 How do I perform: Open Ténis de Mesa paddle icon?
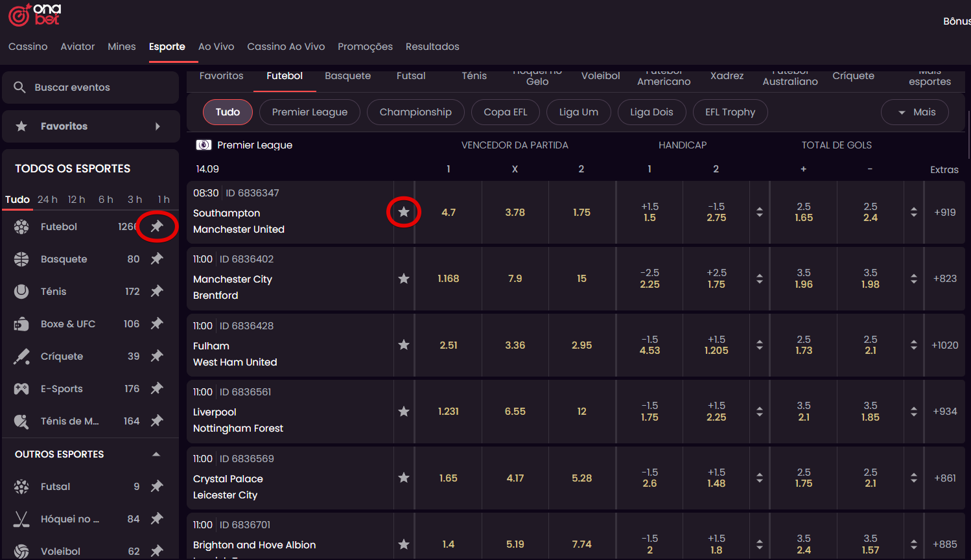[21, 421]
